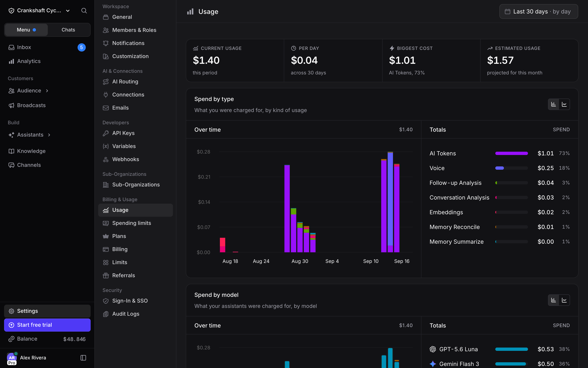
Task: Switch to the Chats tab
Action: pyautogui.click(x=68, y=30)
